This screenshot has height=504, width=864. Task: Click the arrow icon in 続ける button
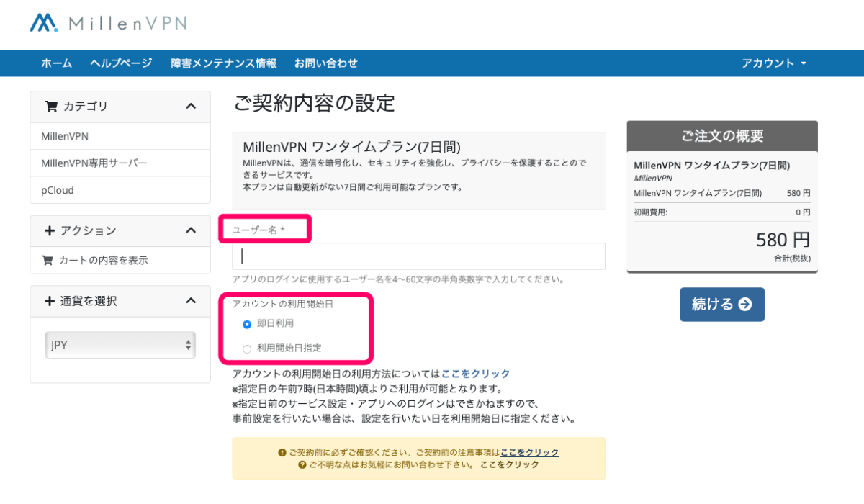click(745, 305)
